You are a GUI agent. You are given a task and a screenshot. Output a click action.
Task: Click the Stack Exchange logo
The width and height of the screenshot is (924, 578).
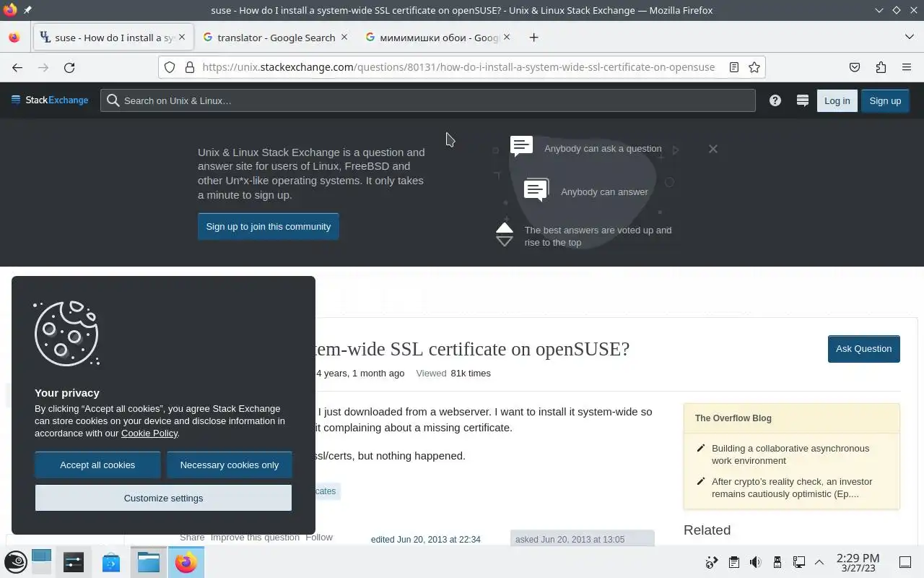(x=50, y=100)
